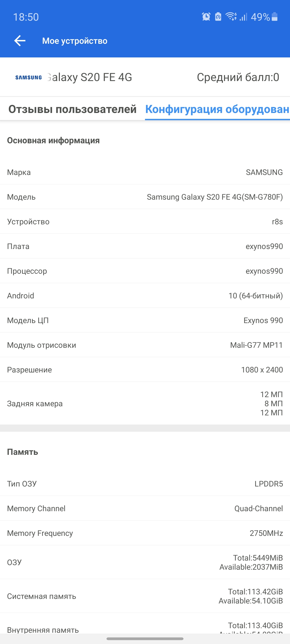Tap the battery saver status icon

(x=218, y=17)
